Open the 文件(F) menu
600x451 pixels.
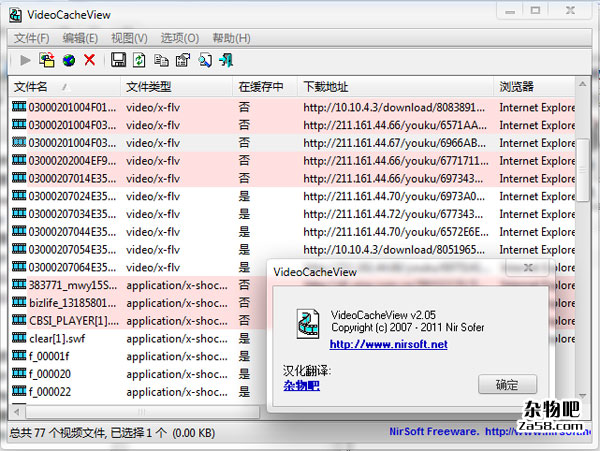tap(32, 38)
